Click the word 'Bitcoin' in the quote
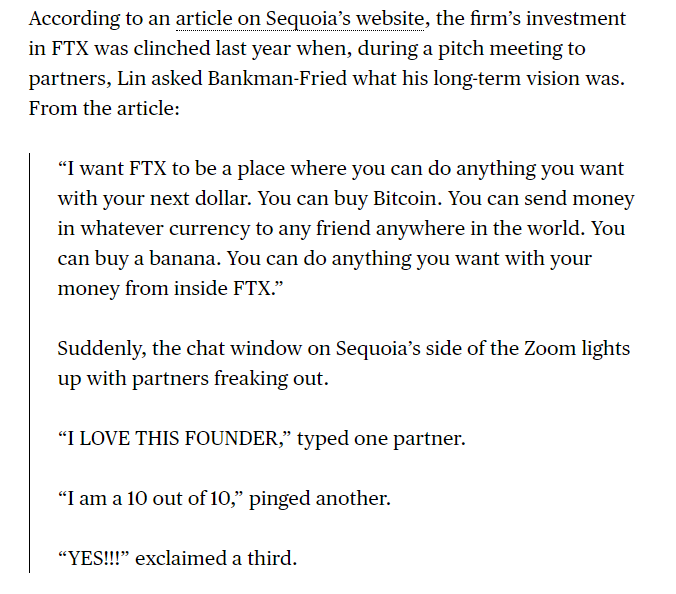This screenshot has width=676, height=594. coord(407,199)
